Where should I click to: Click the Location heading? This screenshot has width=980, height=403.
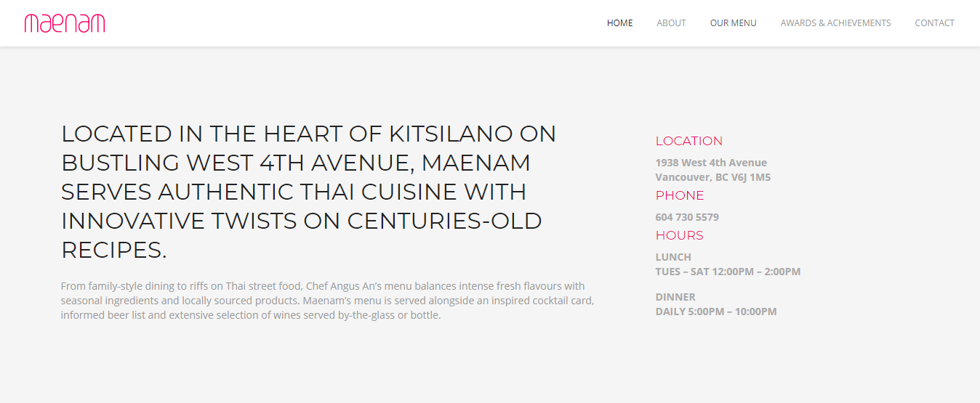[x=688, y=141]
